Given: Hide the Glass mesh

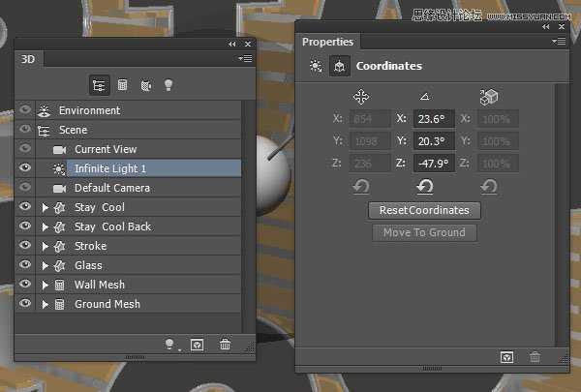Looking at the screenshot, I should click(25, 264).
